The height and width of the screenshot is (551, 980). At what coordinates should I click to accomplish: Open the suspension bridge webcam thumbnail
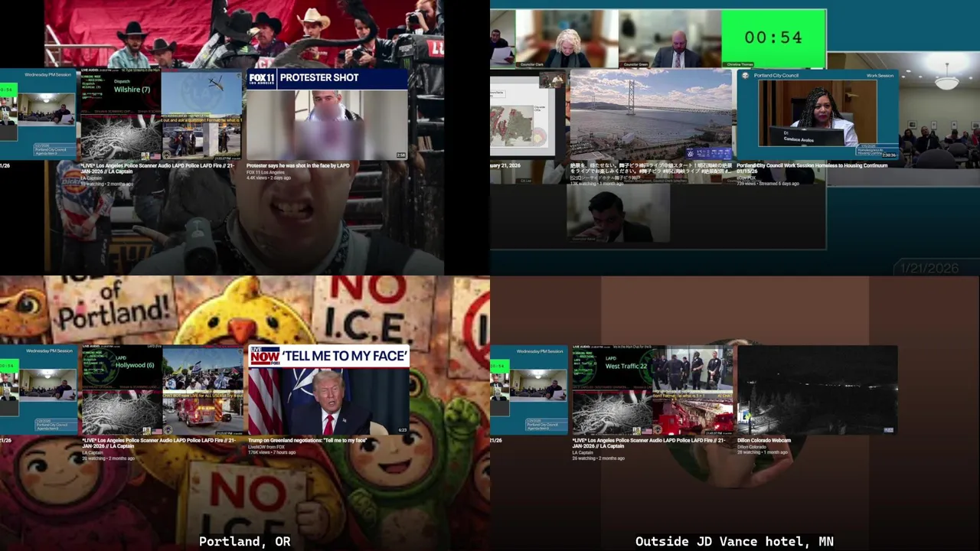[651, 114]
